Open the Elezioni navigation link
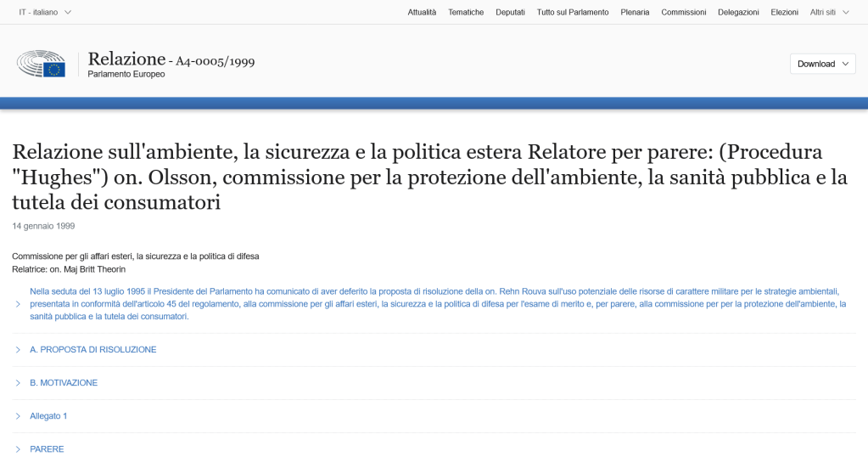The width and height of the screenshot is (868, 468). [x=784, y=12]
